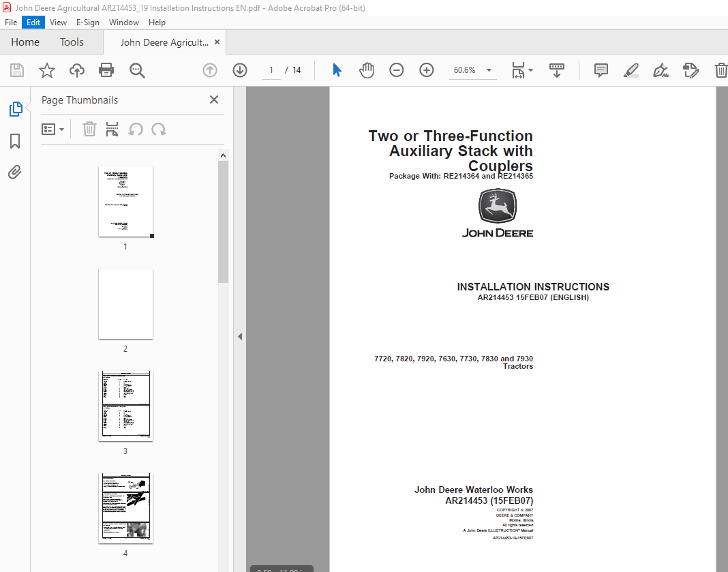Activate the Hand pan tool
This screenshot has height=572, width=728.
coord(367,70)
